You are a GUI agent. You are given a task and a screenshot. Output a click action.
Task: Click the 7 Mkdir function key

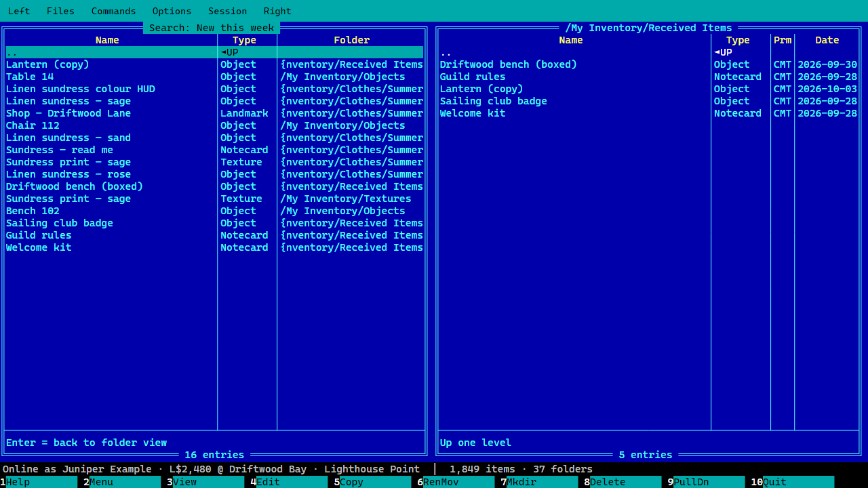pyautogui.click(x=539, y=482)
